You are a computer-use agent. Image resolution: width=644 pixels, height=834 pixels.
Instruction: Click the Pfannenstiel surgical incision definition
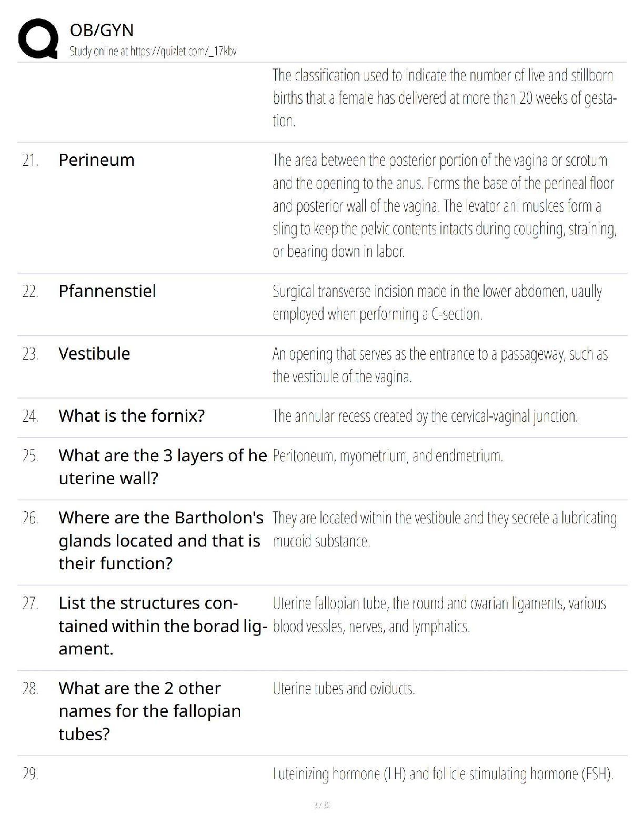pos(437,303)
